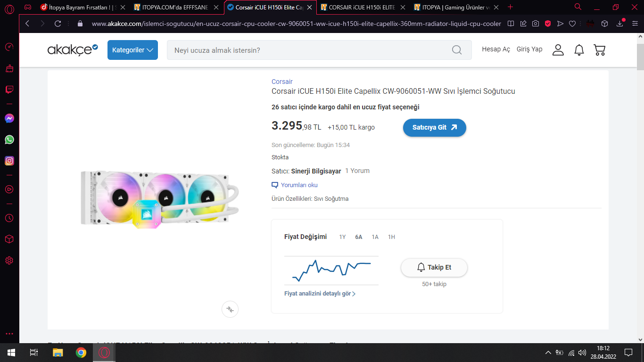The width and height of the screenshot is (644, 362).
Task: Select the 6A price range tab
Action: point(359,237)
